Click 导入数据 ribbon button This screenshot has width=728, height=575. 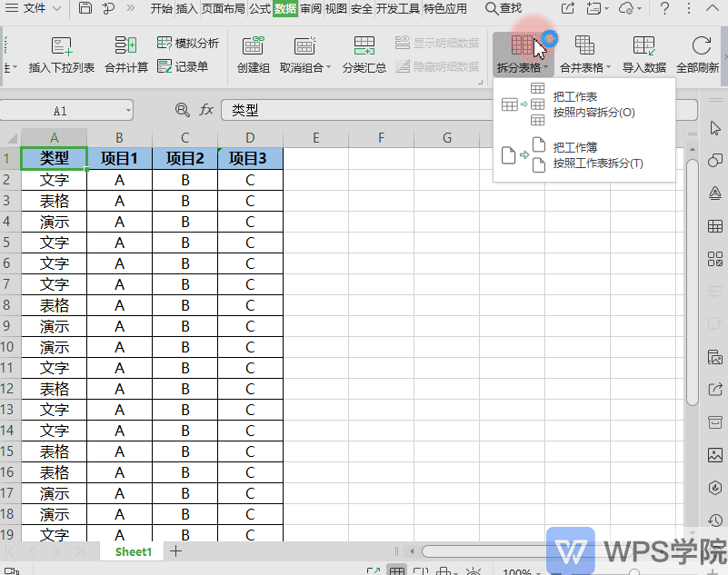click(x=644, y=55)
